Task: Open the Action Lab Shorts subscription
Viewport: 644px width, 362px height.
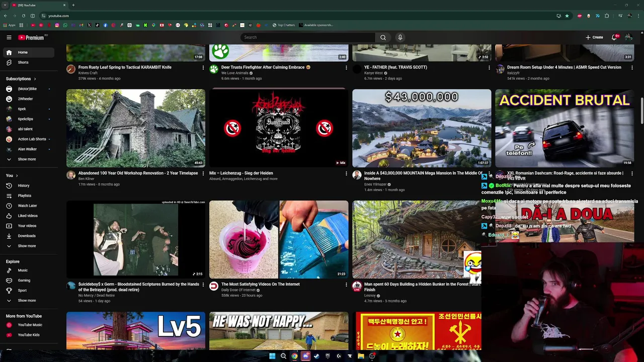Action: (29, 139)
